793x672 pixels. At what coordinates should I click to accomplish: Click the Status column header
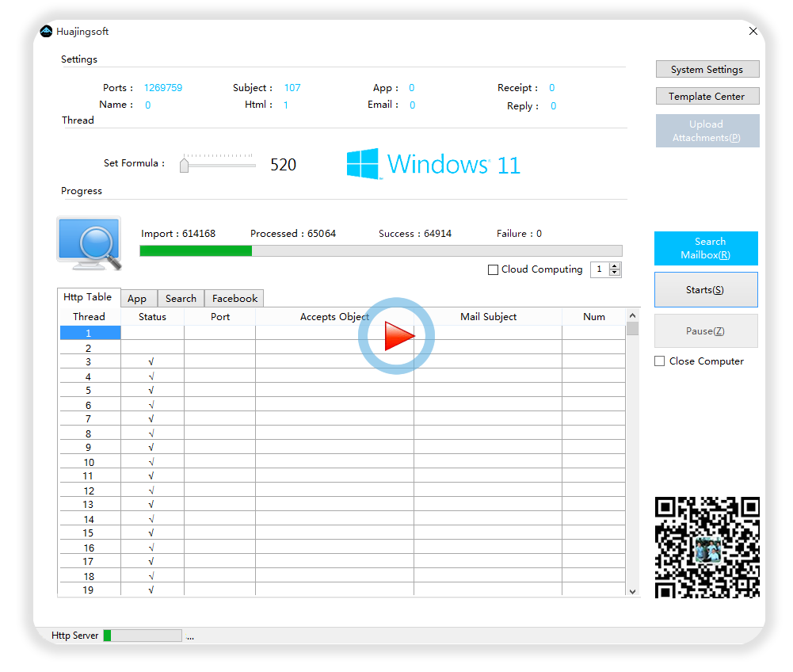[x=152, y=317]
